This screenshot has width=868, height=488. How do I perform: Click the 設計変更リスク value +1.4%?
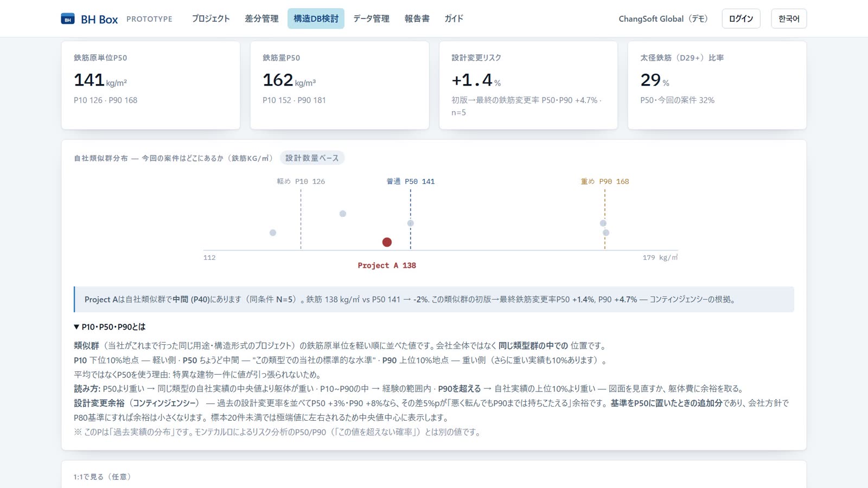476,80
